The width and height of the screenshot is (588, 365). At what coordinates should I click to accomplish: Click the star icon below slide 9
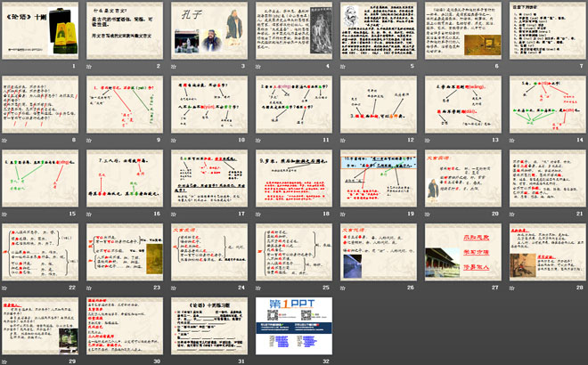pos(90,139)
